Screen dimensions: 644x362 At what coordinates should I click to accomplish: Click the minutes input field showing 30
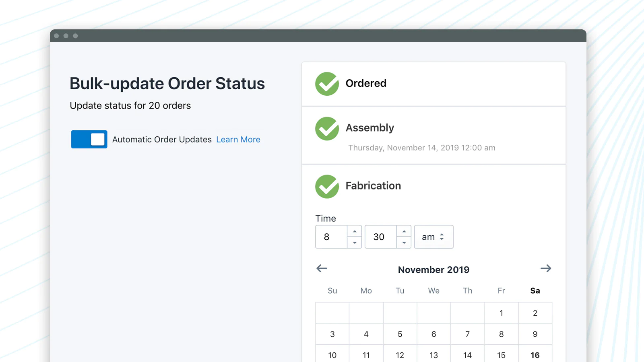[x=380, y=237]
